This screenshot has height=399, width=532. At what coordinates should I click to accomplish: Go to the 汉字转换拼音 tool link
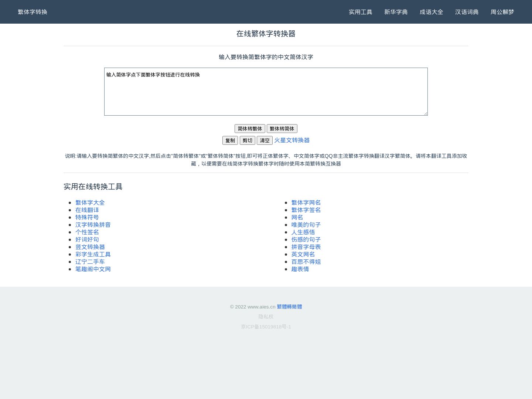tap(93, 225)
